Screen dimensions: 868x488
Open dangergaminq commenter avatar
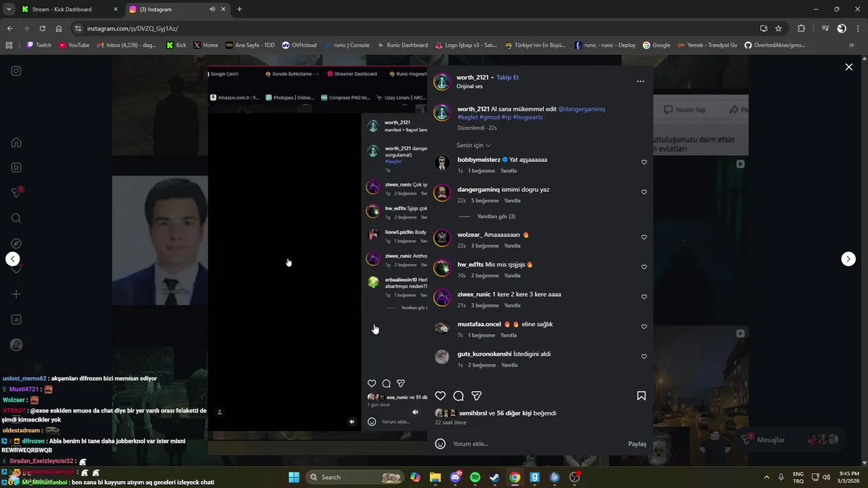pyautogui.click(x=442, y=193)
